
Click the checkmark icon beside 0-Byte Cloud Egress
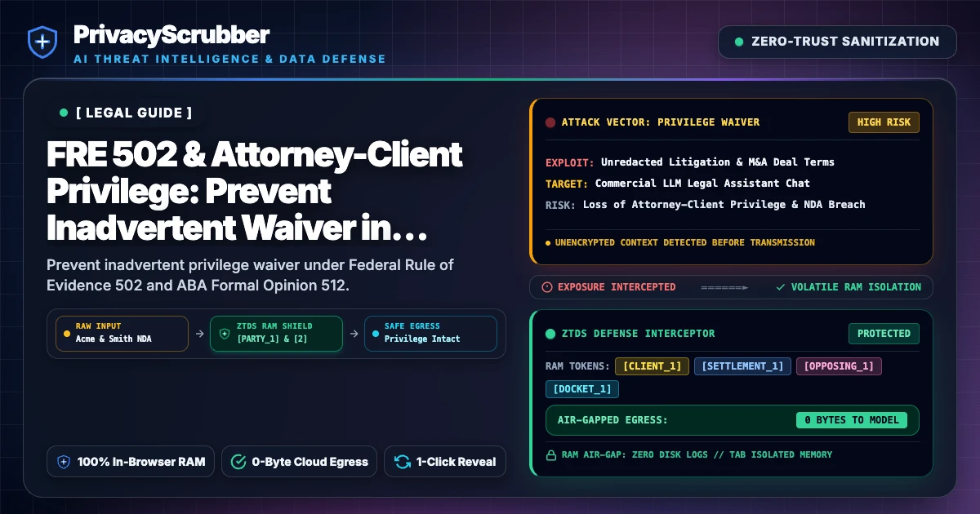tap(238, 462)
